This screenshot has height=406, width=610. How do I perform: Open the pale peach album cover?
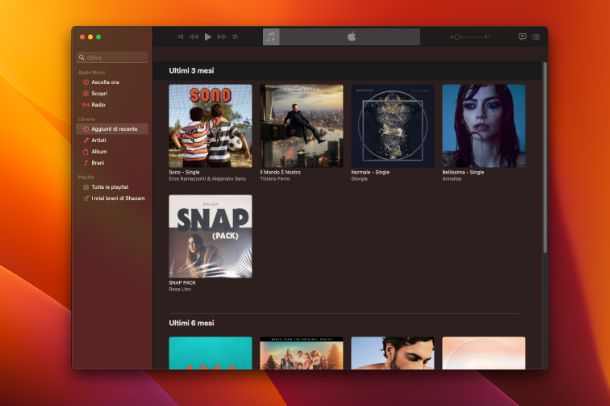pyautogui.click(x=484, y=353)
